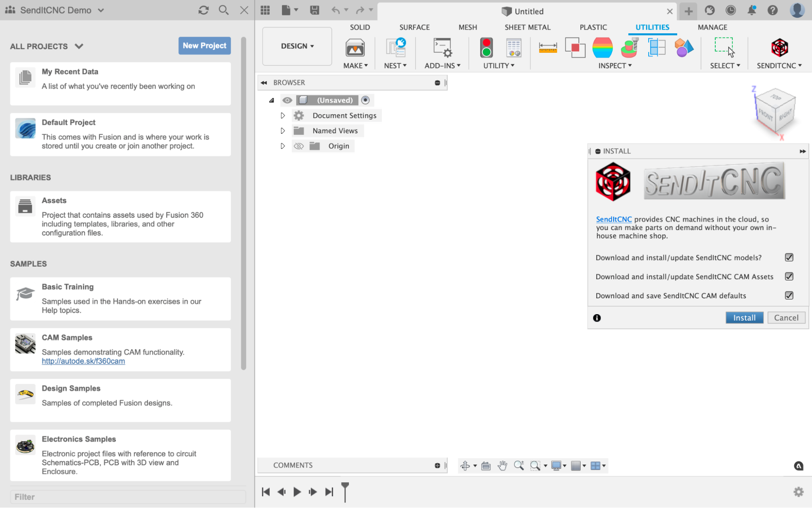Switch to the MANAGE tab
The width and height of the screenshot is (812, 508).
(x=712, y=27)
